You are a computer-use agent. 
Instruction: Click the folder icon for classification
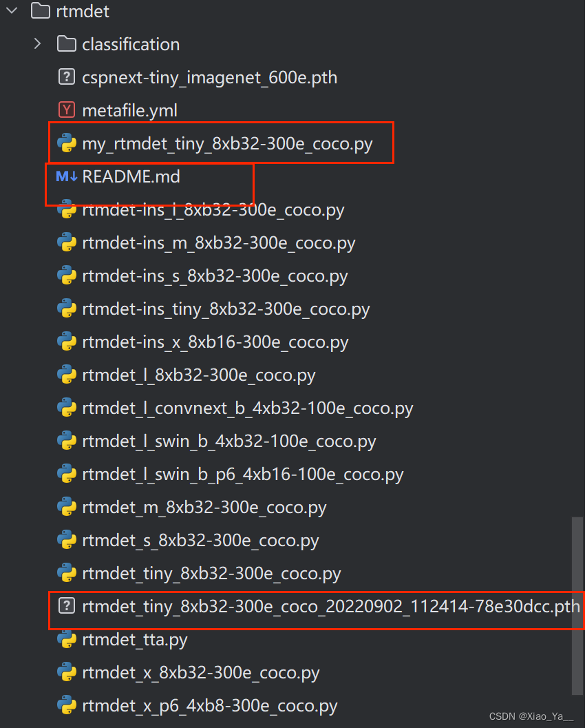coord(66,43)
